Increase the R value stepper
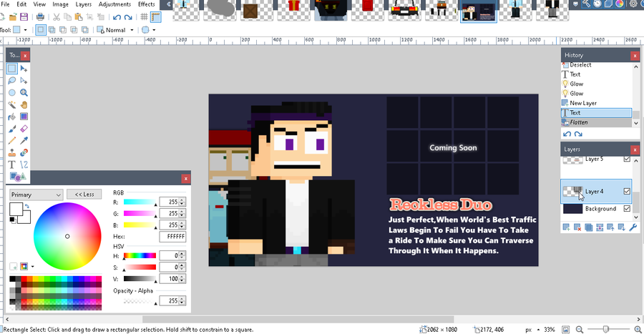 (x=182, y=200)
